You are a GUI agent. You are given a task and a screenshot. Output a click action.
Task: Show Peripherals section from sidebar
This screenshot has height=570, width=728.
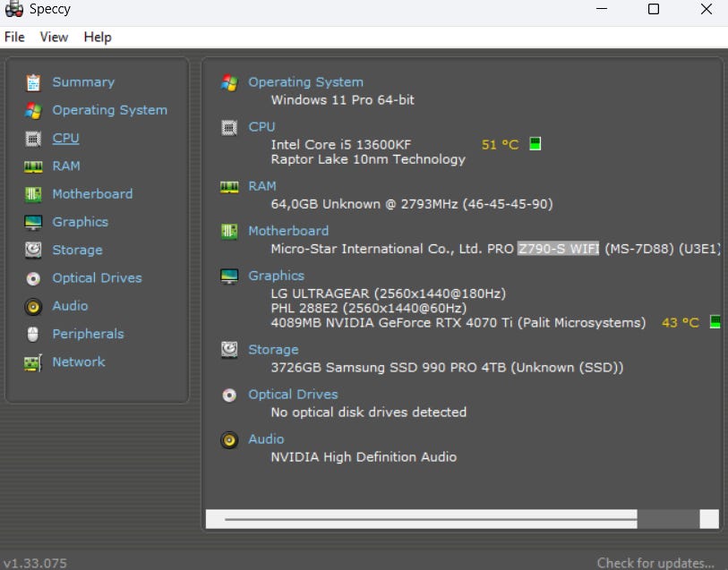tap(88, 334)
